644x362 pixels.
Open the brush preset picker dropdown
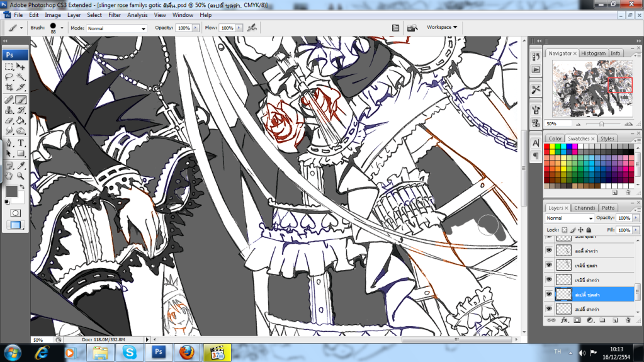[x=62, y=28]
